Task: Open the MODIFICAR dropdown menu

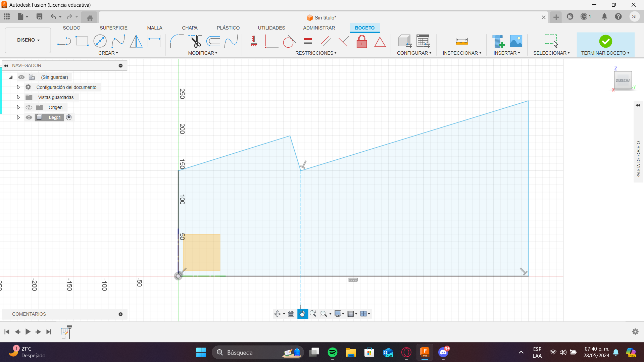Action: click(203, 53)
